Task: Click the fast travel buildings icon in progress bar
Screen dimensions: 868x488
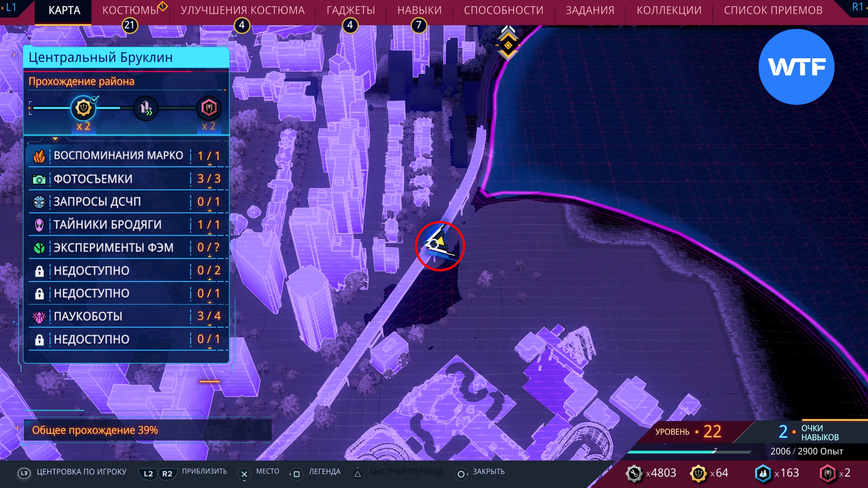Action: tap(146, 108)
